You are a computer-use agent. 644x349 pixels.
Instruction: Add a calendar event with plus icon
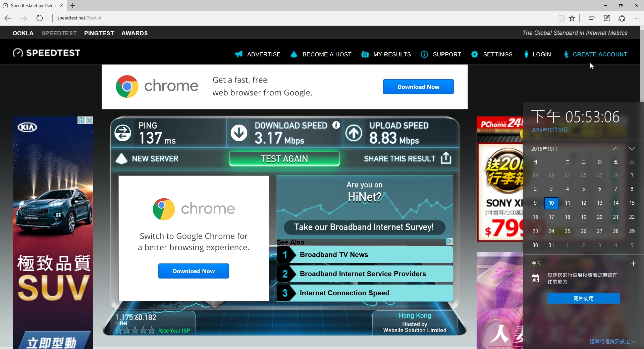point(633,263)
